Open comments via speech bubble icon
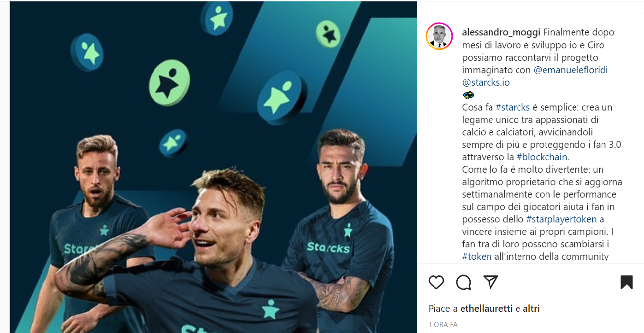The width and height of the screenshot is (644, 333). [x=463, y=282]
